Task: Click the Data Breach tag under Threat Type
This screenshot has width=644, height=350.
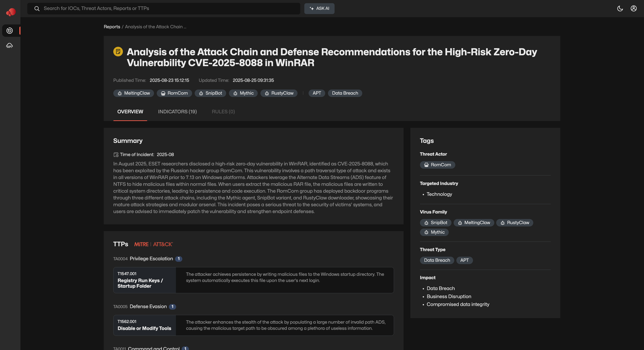Action: 437,260
